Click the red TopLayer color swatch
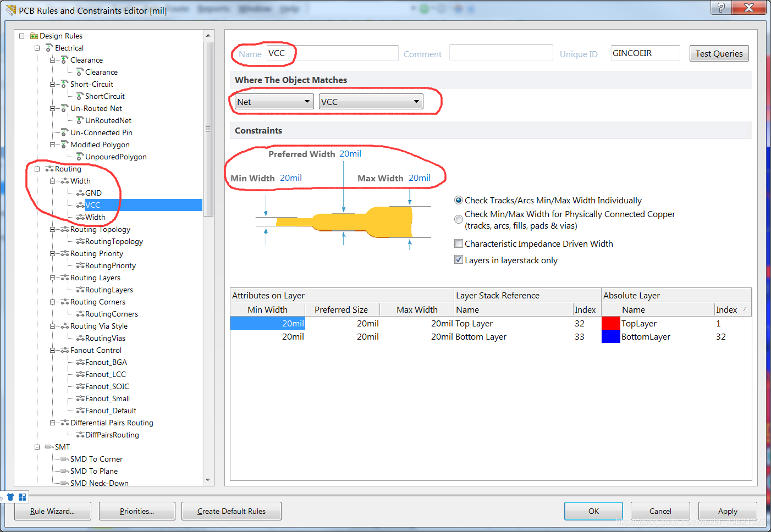 [610, 324]
